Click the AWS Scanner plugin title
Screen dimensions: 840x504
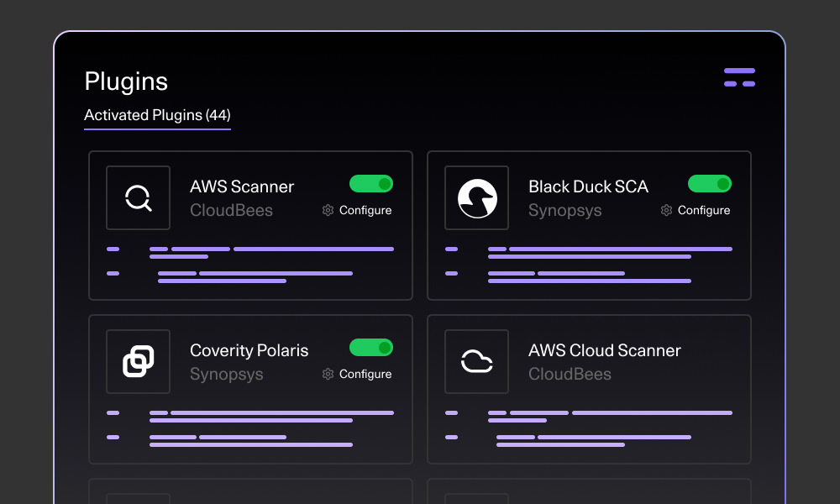pyautogui.click(x=242, y=186)
